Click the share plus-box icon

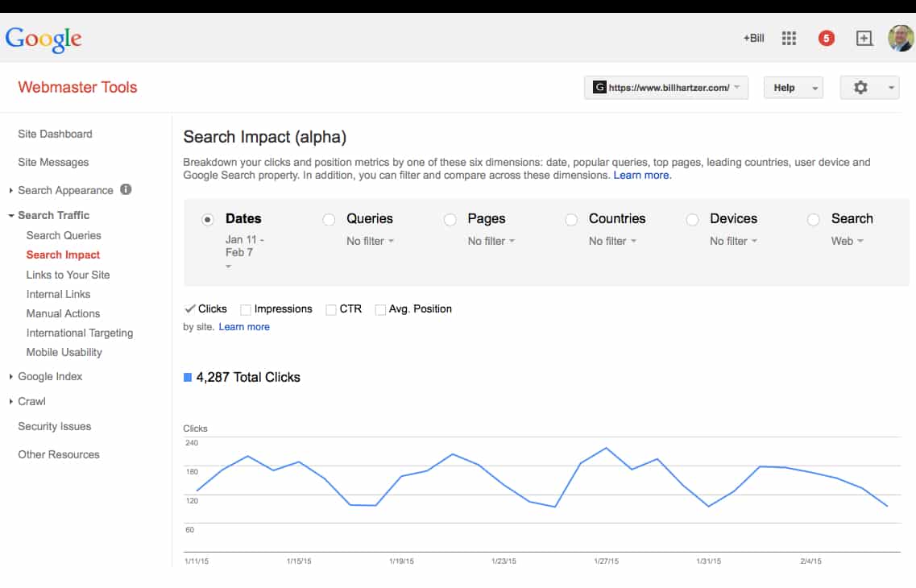[864, 38]
